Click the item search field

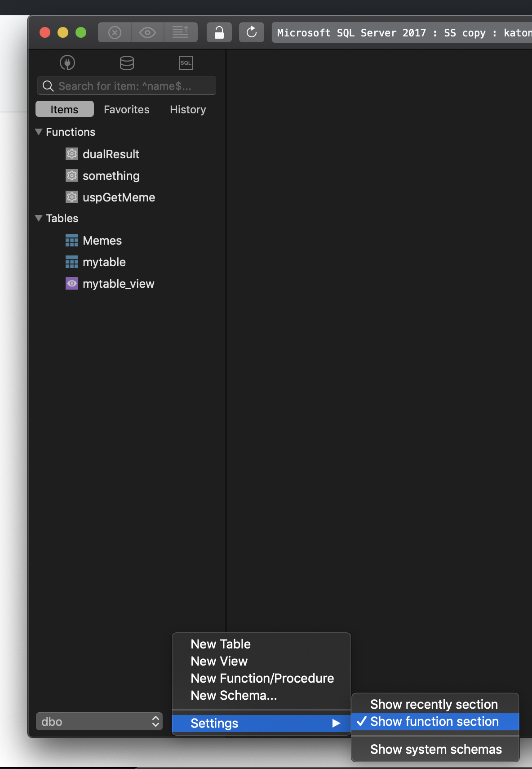point(126,85)
